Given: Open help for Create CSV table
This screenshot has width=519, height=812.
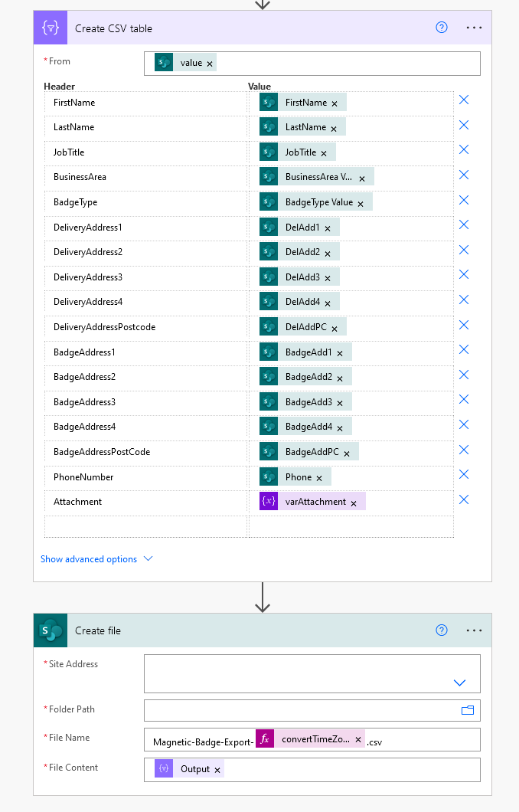Looking at the screenshot, I should pos(442,28).
